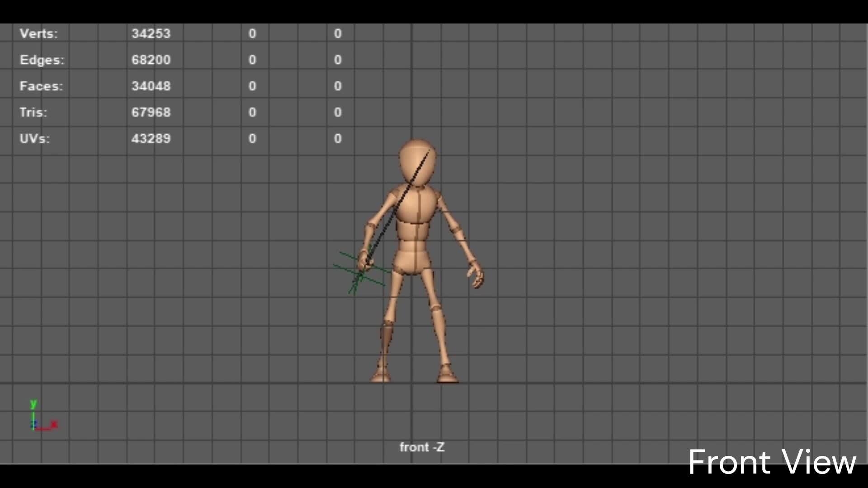Click the Tris: 67968 stat value
The height and width of the screenshot is (488, 868).
(x=151, y=113)
